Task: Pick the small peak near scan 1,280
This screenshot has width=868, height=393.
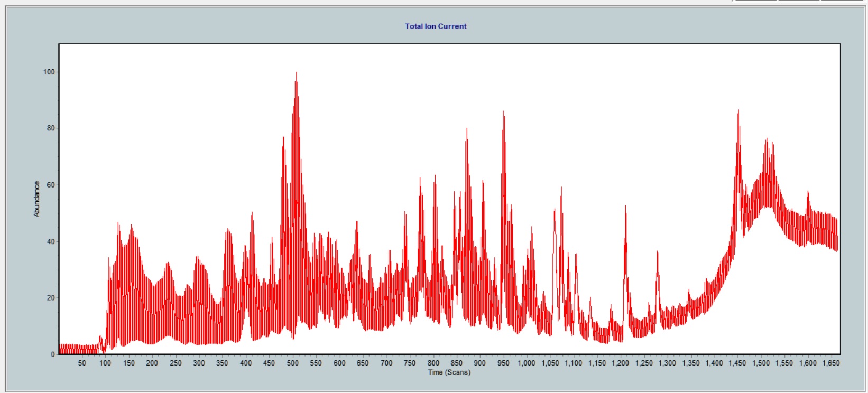Action: click(x=658, y=253)
